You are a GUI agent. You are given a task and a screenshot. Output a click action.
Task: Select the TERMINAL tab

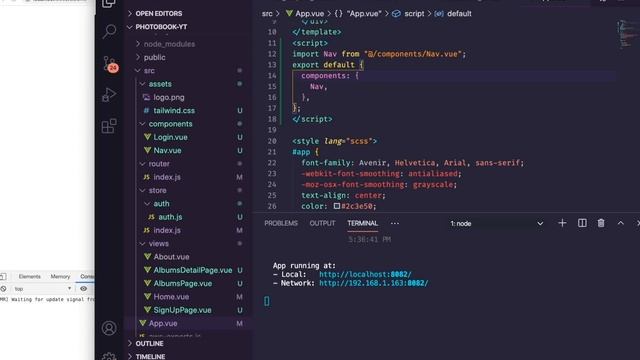362,223
